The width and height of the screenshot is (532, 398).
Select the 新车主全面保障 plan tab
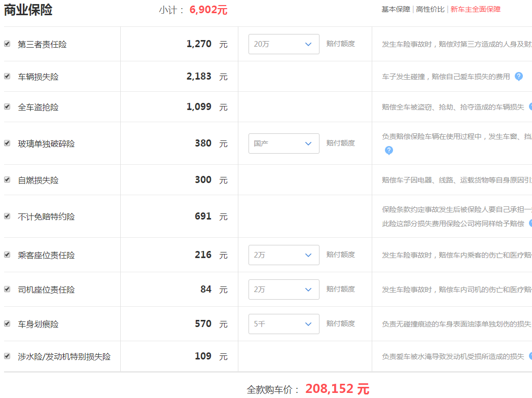tap(475, 9)
